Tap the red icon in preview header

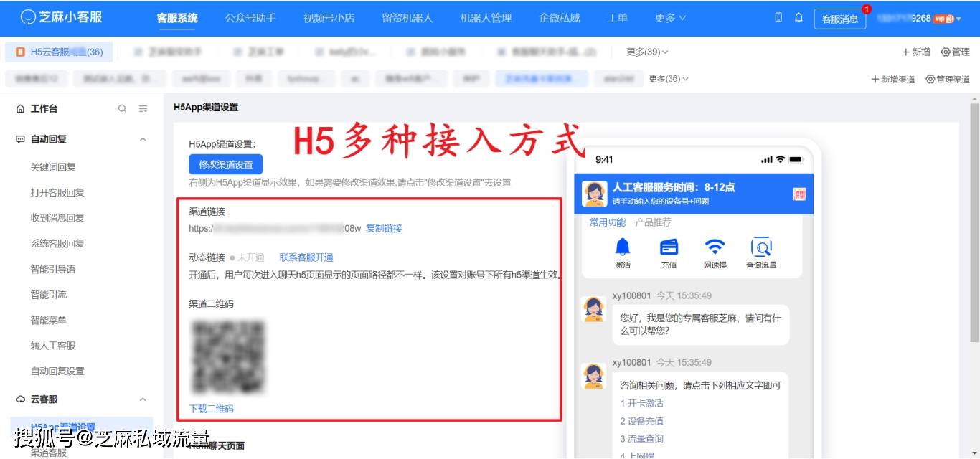click(799, 194)
